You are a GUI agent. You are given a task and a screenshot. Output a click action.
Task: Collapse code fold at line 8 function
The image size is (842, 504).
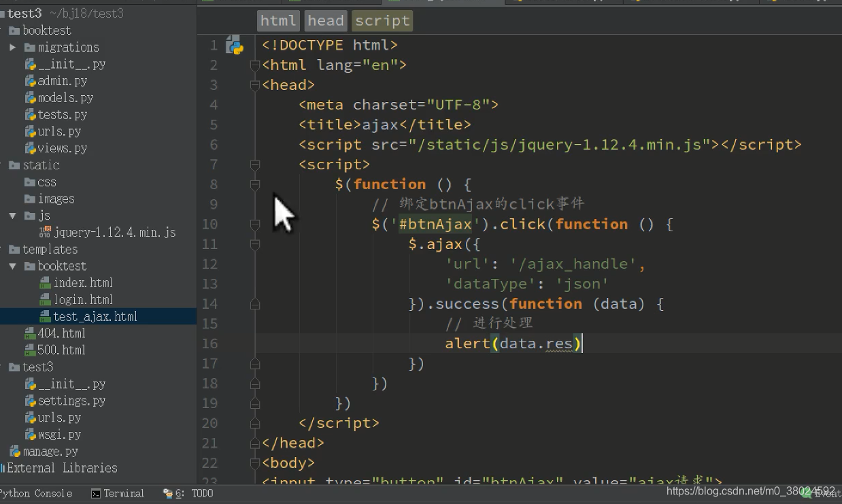tap(254, 184)
